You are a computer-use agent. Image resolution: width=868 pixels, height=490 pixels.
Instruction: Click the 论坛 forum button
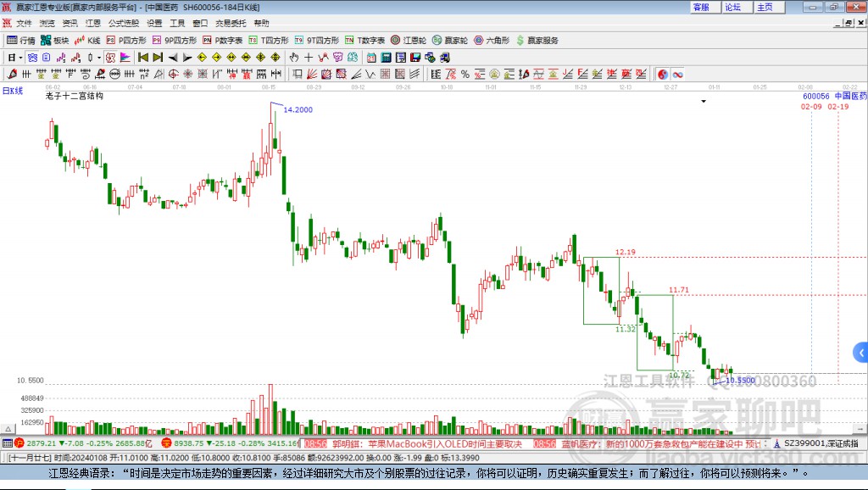(736, 7)
